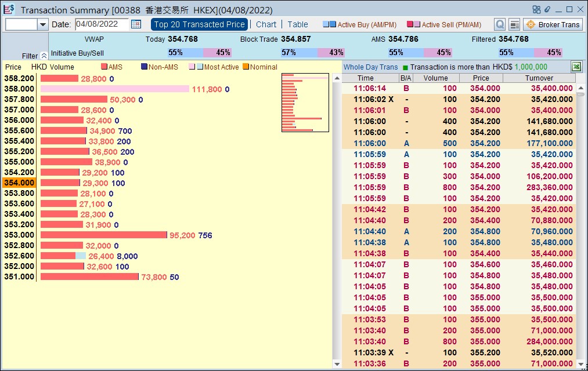Image resolution: width=588 pixels, height=371 pixels.
Task: Select the Top 20 Transacted Price button
Action: 199,24
